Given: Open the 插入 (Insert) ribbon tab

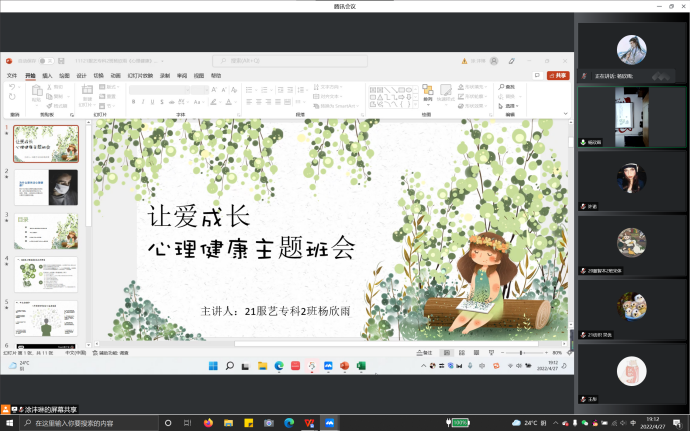Looking at the screenshot, I should [x=46, y=75].
